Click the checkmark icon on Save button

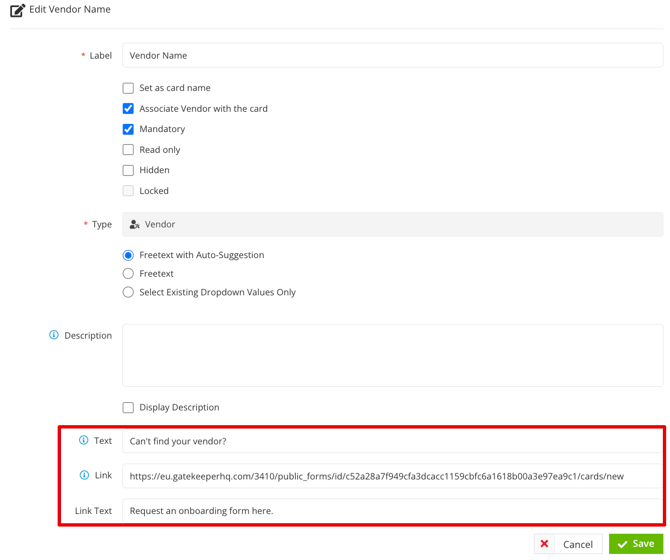[x=623, y=544]
